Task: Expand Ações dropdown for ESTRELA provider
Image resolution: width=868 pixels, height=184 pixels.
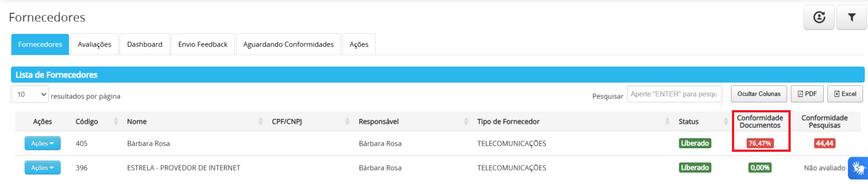Action: (x=42, y=168)
